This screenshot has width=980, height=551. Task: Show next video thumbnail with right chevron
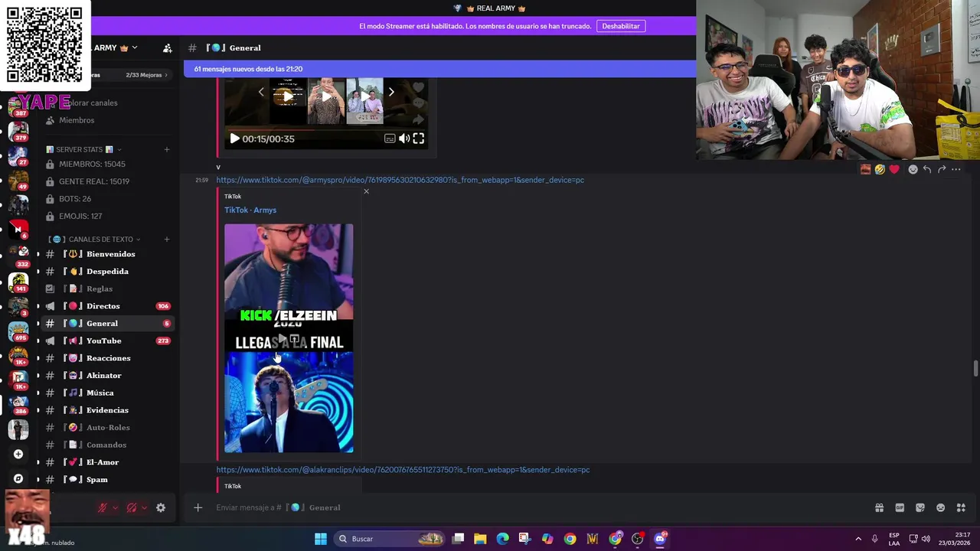click(x=391, y=92)
